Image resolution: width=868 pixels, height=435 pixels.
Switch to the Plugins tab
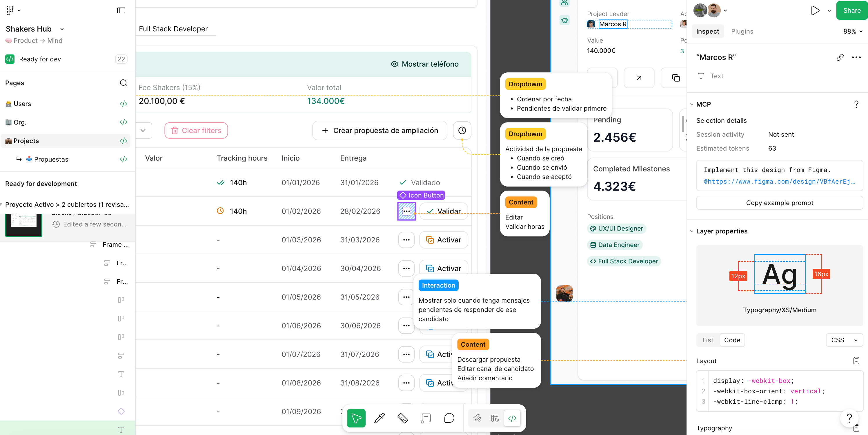click(x=742, y=31)
